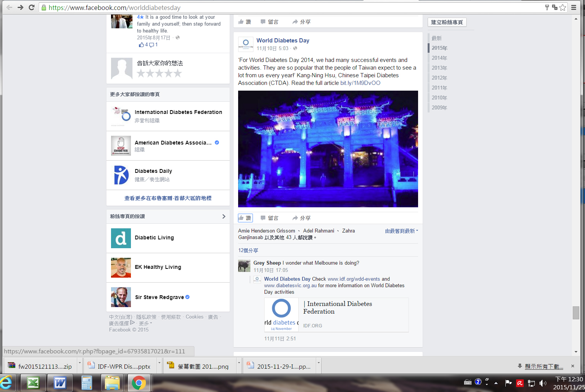Open Amie Henderson Grissom's profile

pos(266,231)
